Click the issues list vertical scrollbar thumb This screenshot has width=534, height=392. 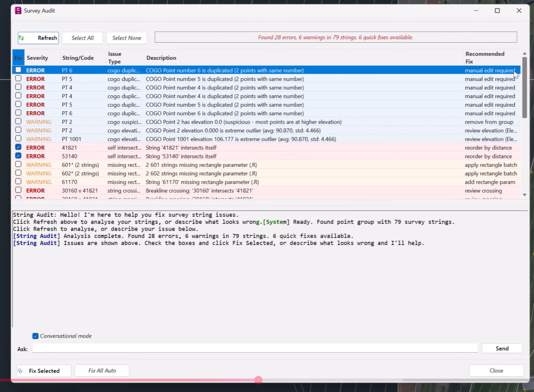pos(525,87)
